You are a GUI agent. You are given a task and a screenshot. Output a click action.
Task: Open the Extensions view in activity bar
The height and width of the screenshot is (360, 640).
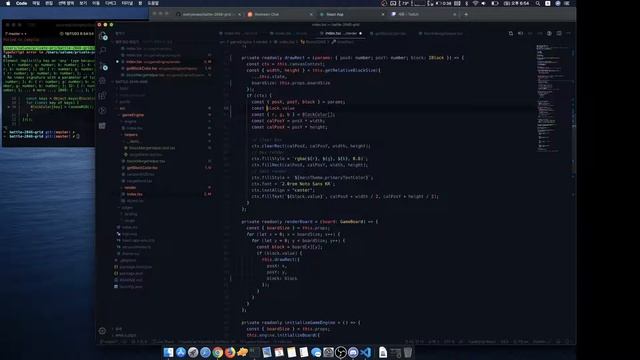[102, 96]
